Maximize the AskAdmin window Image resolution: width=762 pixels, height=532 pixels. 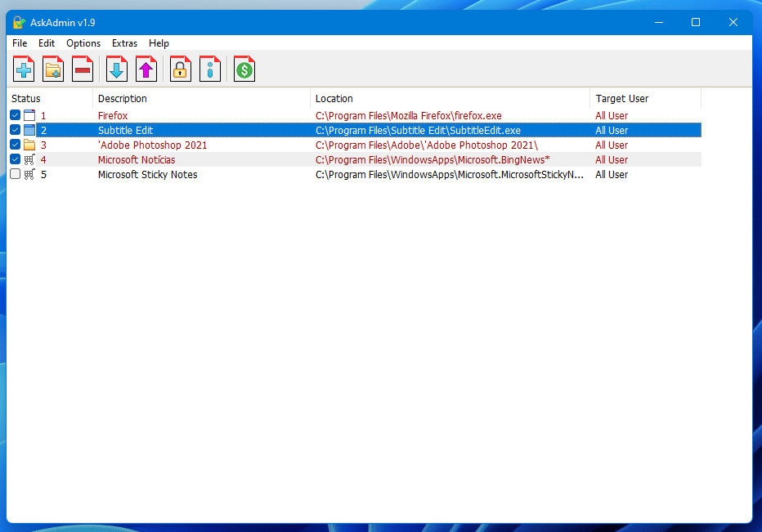(696, 22)
